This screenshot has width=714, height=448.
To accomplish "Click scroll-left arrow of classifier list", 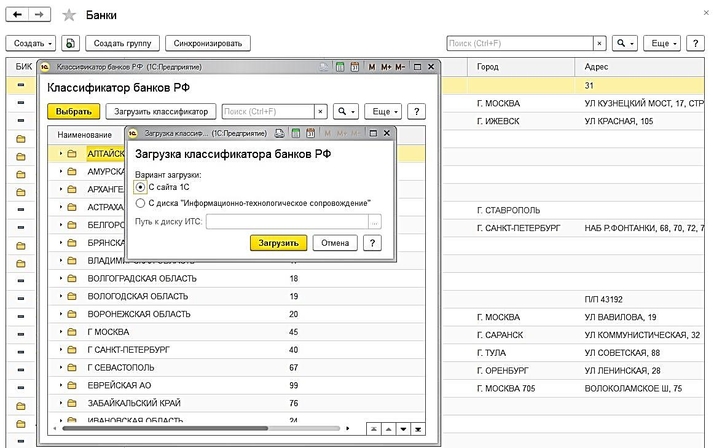I will coord(55,428).
